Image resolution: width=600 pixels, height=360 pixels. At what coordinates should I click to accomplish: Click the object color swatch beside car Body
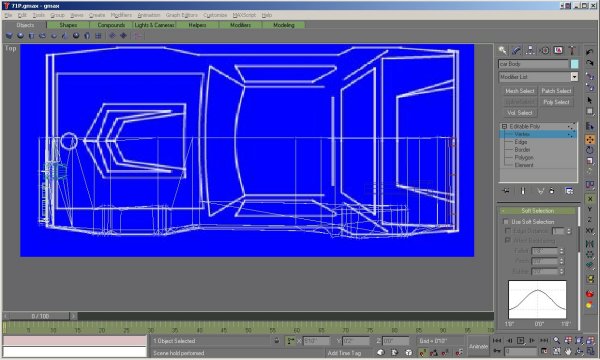(574, 64)
